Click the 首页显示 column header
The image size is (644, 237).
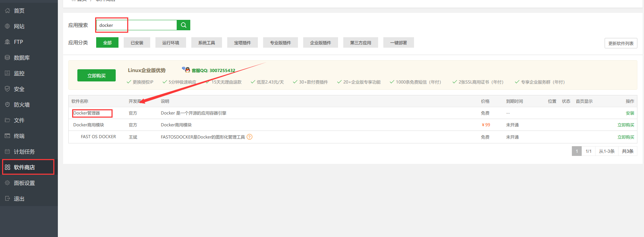[x=584, y=101]
